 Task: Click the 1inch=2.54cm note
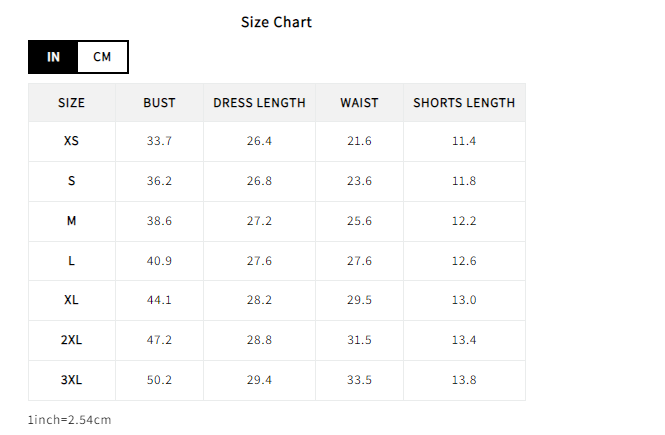pyautogui.click(x=70, y=420)
